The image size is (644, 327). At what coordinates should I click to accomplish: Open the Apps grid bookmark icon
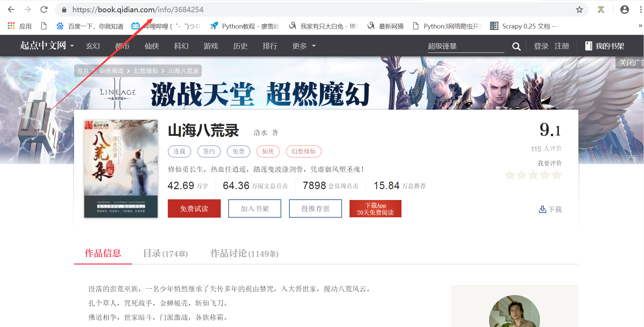click(x=11, y=26)
